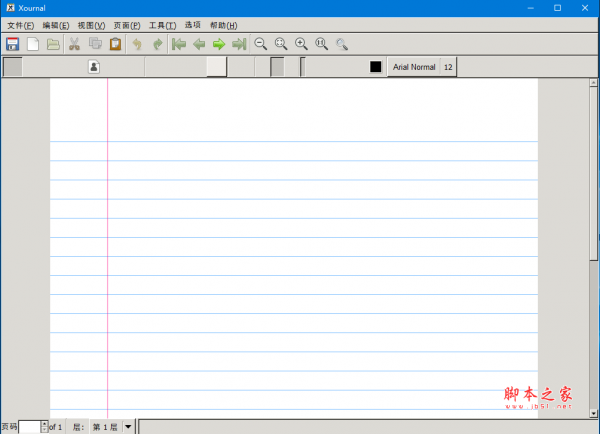Screen dimensions: 600x434
Task: Expand the 第 1 层 layer dropdown
Action: (x=128, y=427)
